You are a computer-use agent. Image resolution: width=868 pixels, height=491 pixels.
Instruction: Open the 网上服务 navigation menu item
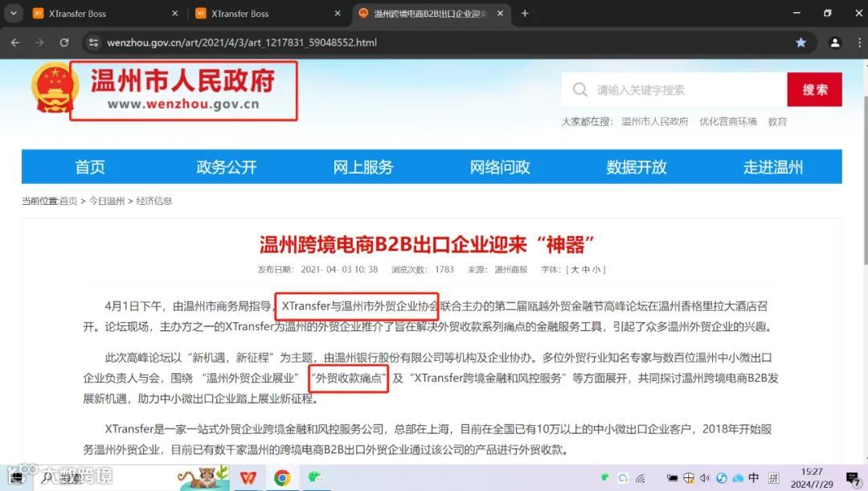363,166
